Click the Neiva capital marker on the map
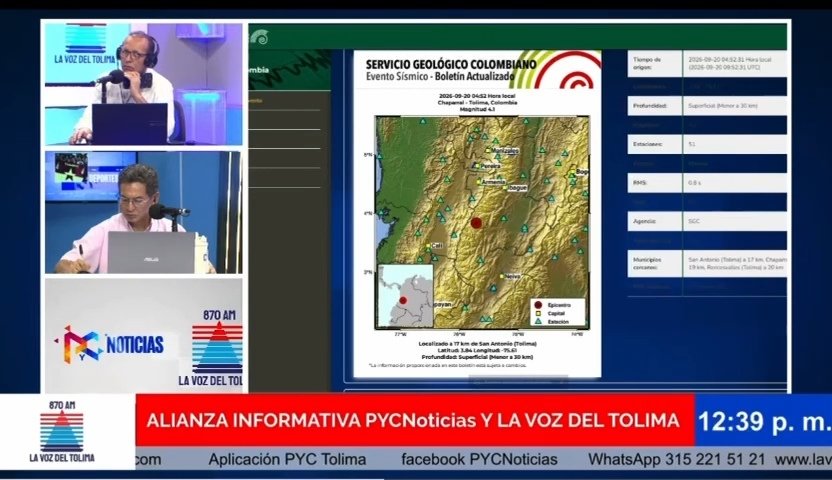The height and width of the screenshot is (480, 832). coord(501,276)
